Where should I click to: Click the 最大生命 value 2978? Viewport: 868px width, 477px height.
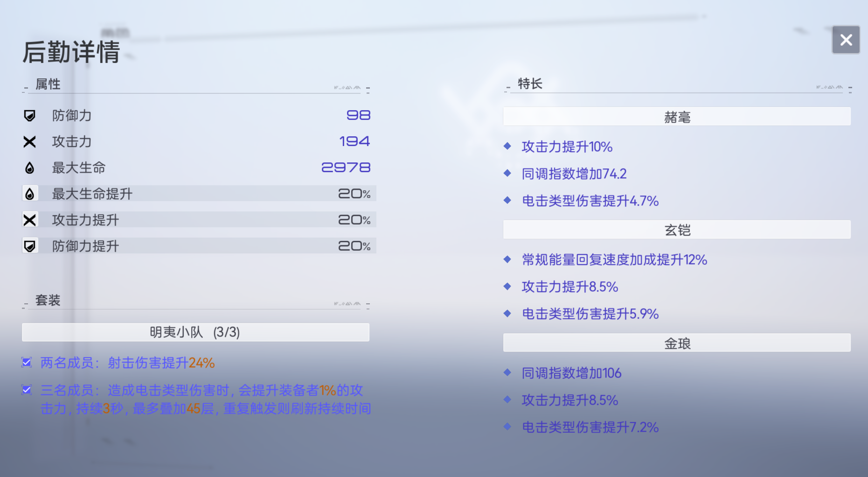346,168
